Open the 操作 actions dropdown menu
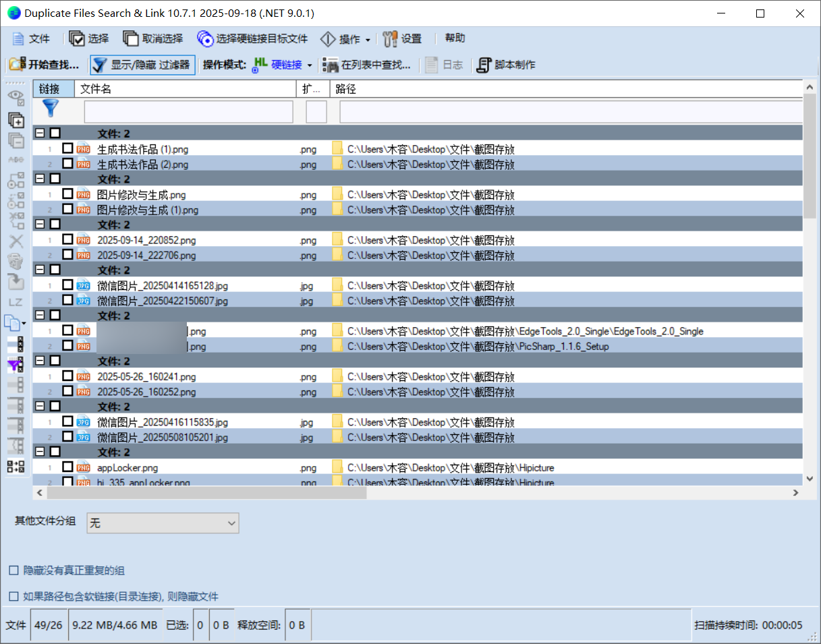The height and width of the screenshot is (644, 821). tap(345, 39)
